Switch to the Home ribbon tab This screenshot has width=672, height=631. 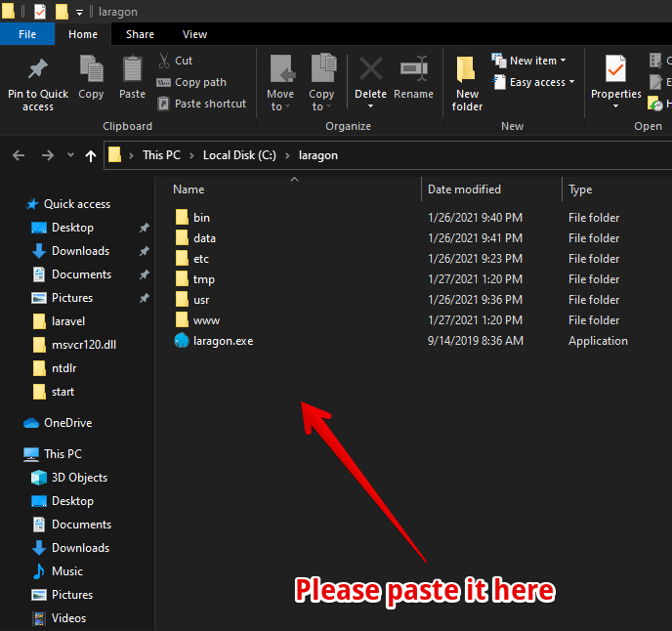tap(83, 34)
